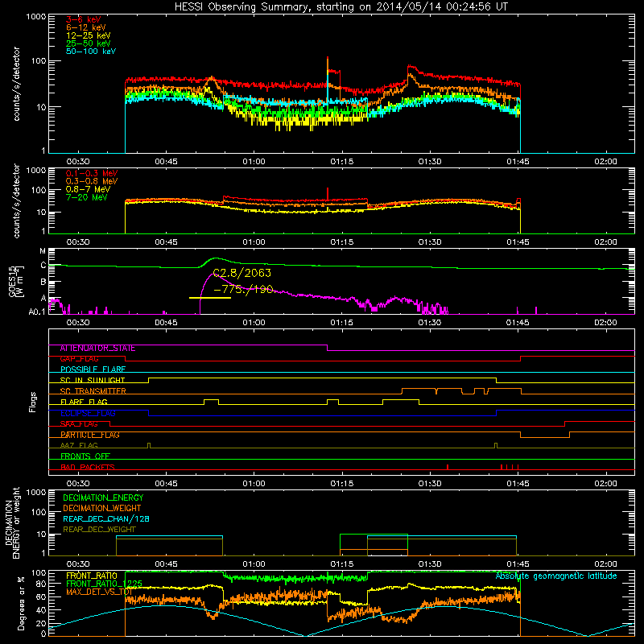
Task: Select the SC_IN_SUNLIGHT flag label
Action: [x=93, y=380]
